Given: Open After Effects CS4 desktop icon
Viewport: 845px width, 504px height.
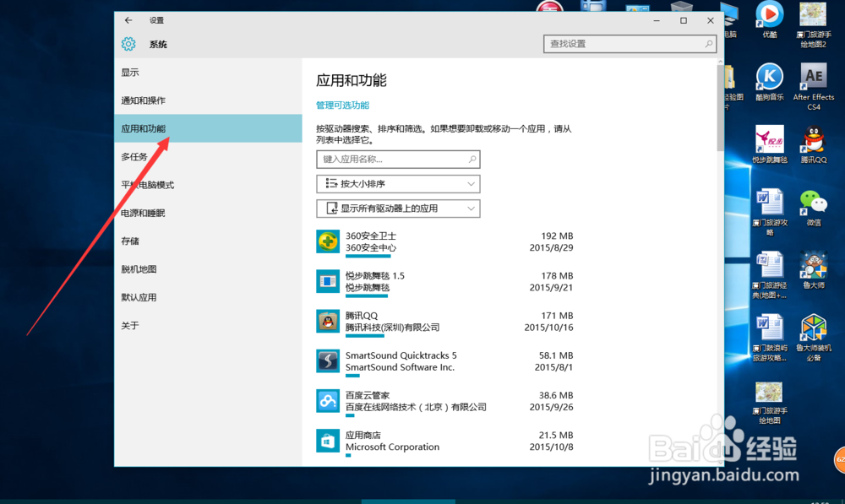Looking at the screenshot, I should 814,86.
